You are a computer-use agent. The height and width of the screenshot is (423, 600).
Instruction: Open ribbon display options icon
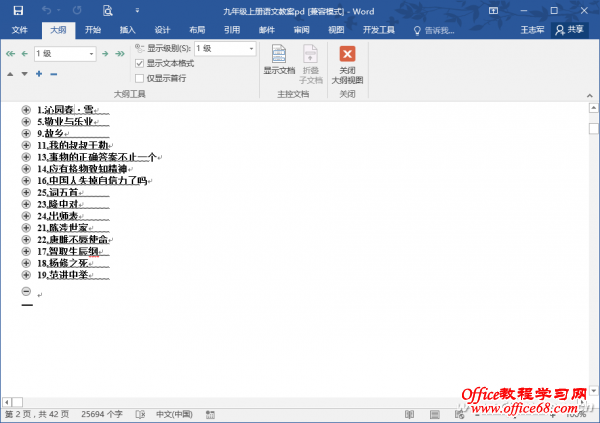(x=493, y=11)
